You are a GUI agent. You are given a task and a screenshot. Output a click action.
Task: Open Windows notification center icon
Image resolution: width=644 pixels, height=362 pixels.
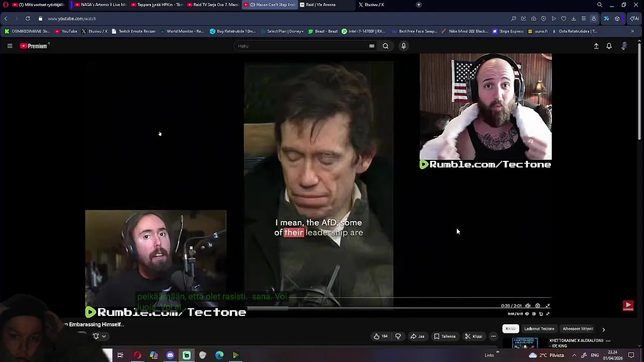pyautogui.click(x=631, y=355)
